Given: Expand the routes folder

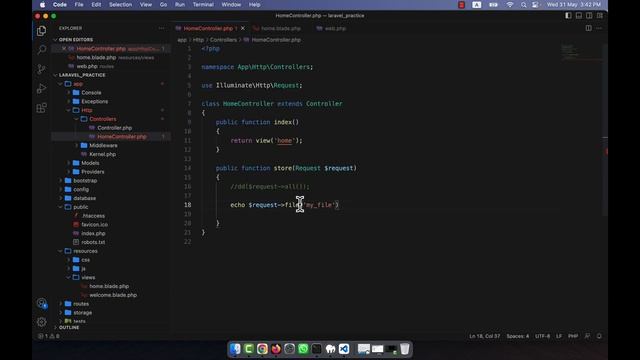Looking at the screenshot, I should coord(81,304).
